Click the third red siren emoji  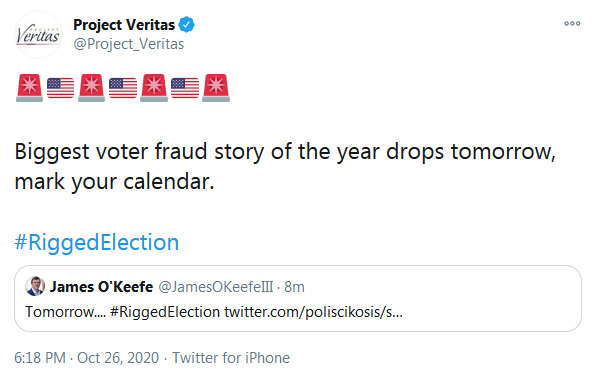pos(154,88)
